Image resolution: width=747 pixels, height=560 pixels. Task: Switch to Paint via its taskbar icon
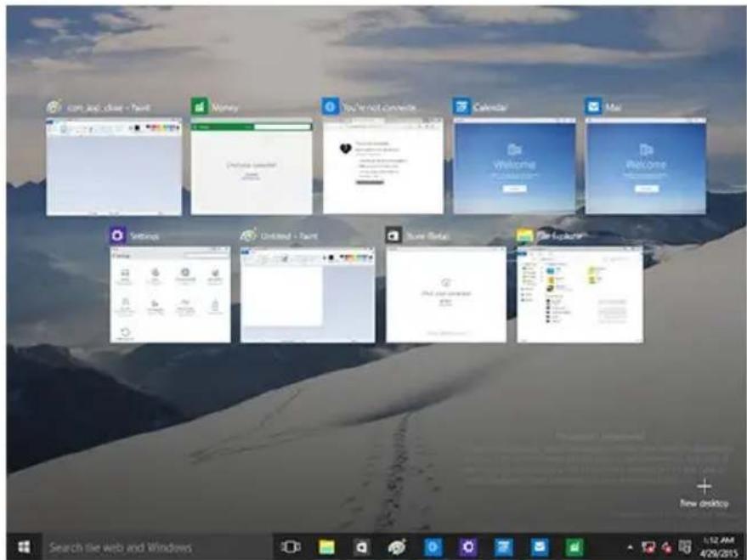[397, 547]
